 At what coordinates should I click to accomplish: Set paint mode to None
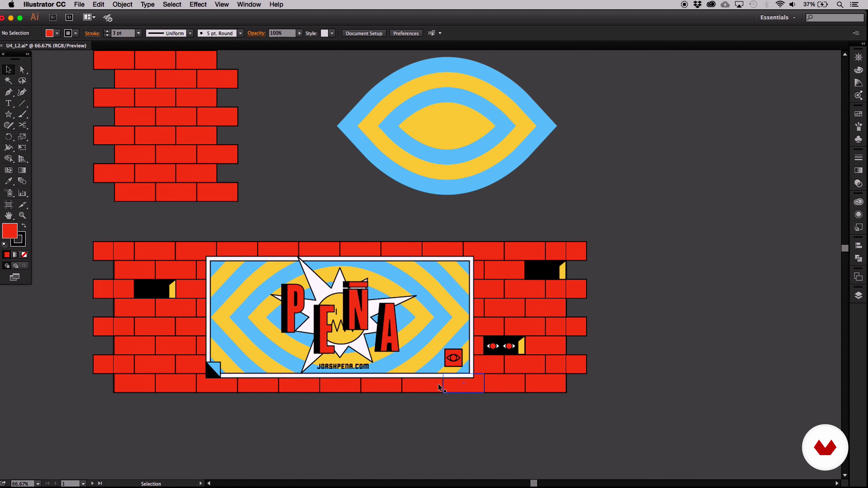(24, 255)
